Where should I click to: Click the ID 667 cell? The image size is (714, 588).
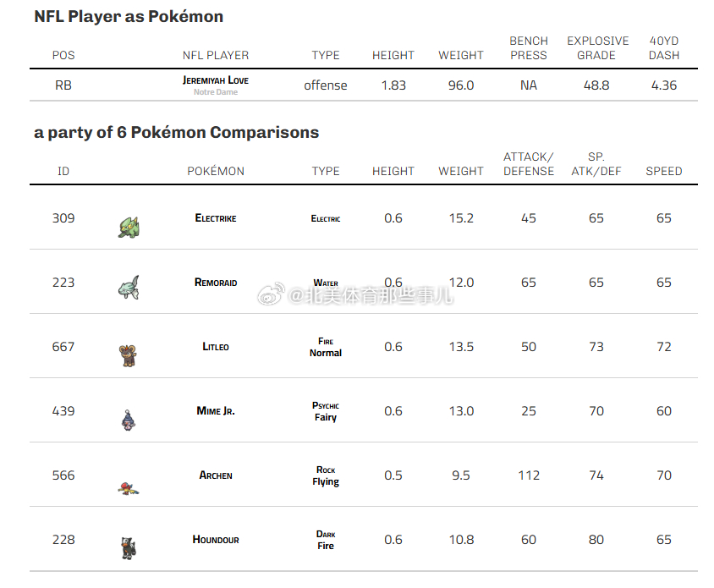[x=63, y=347]
